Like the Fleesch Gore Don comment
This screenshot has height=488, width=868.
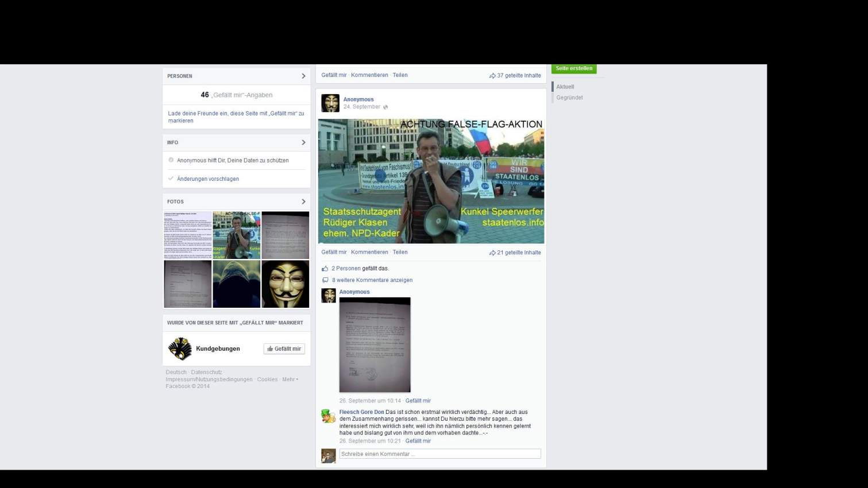[418, 441]
